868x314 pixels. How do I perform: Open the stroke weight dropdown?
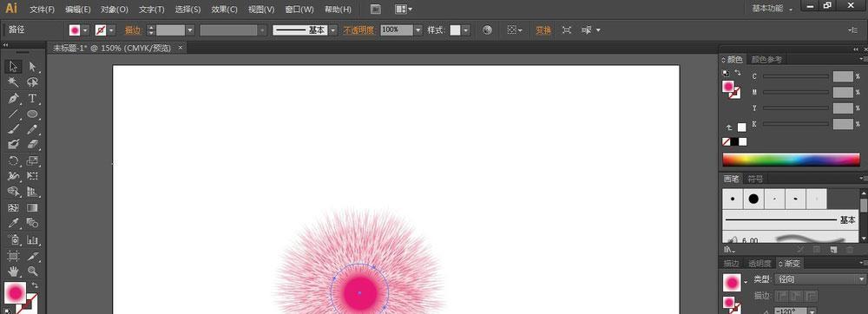pos(190,30)
